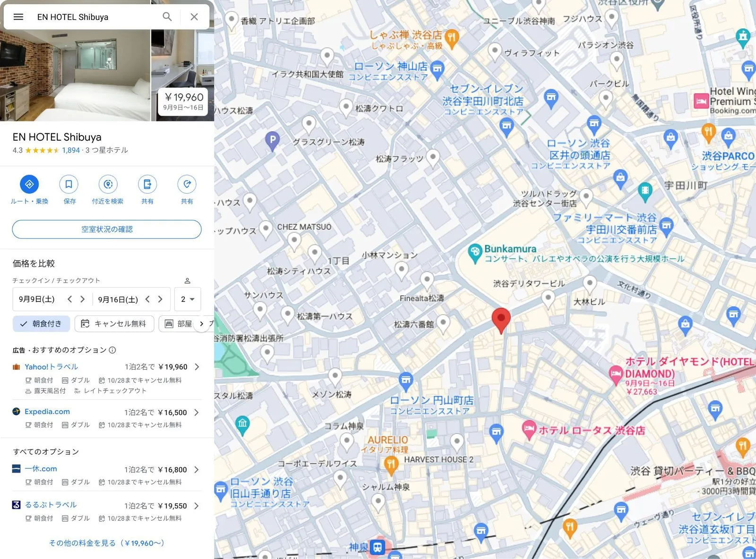The width and height of the screenshot is (756, 559).
Task: Select the purple parking P marker
Action: tap(272, 140)
